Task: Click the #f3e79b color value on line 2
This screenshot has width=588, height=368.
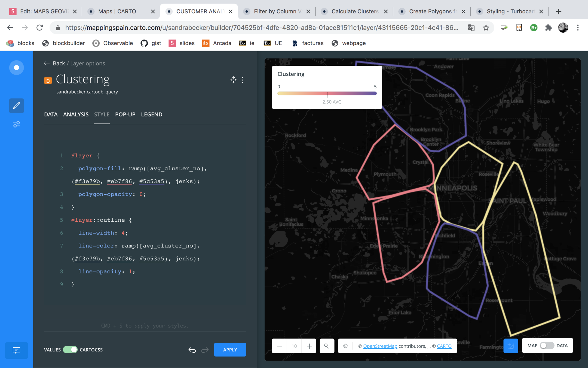Action: (87, 181)
